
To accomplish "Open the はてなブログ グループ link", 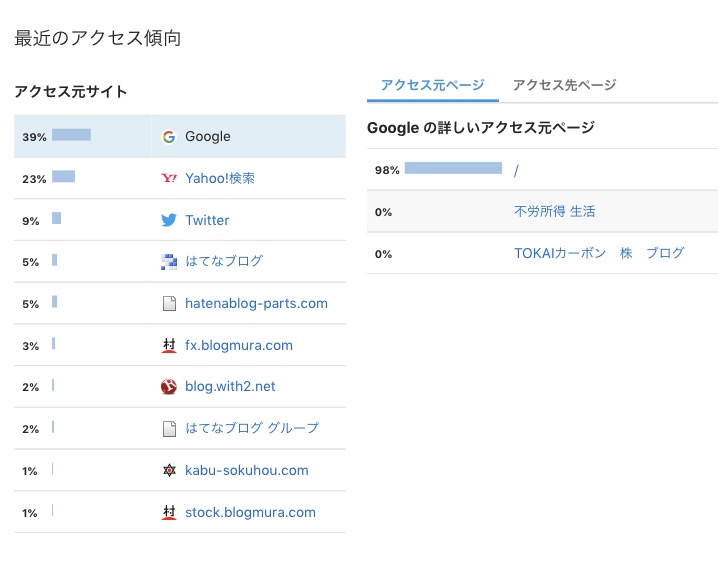I will click(252, 428).
